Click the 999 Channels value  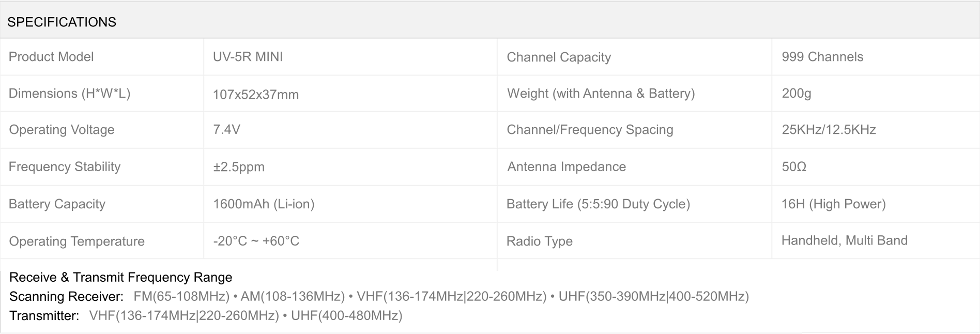click(x=822, y=57)
